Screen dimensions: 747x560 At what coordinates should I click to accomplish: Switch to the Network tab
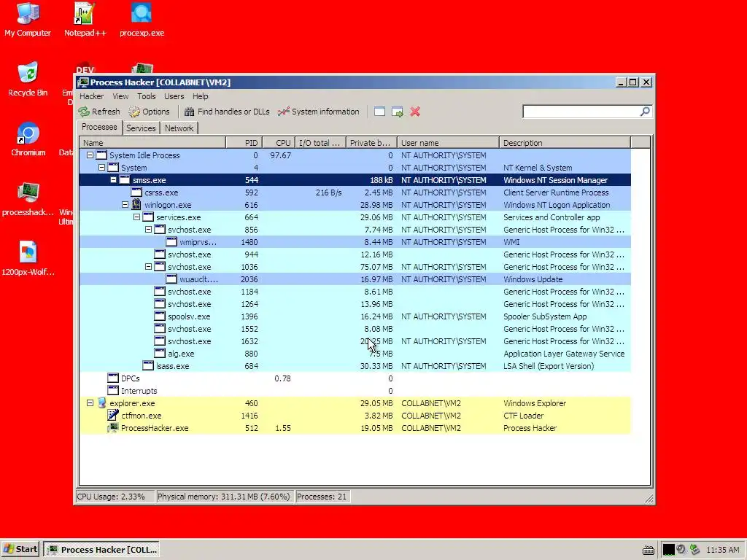179,128
